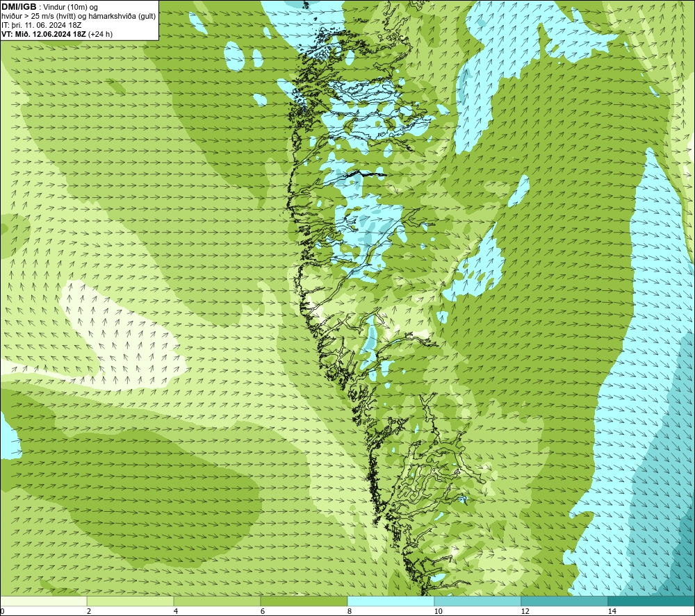Click the VT: Mið. 12.06.2024 18Z line
Viewport: 695px width, 616px height.
57,34
